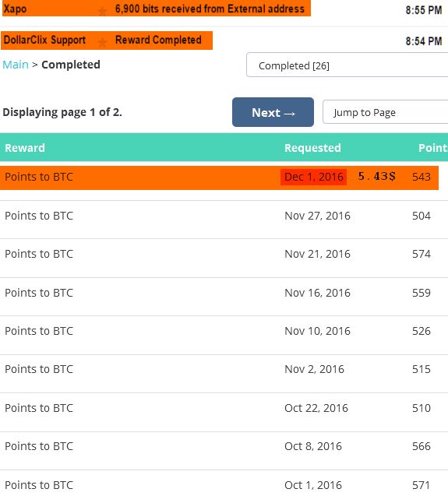Viewport: 448px width, 503px height.
Task: Open the Completed [26] dropdown
Action: point(347,65)
